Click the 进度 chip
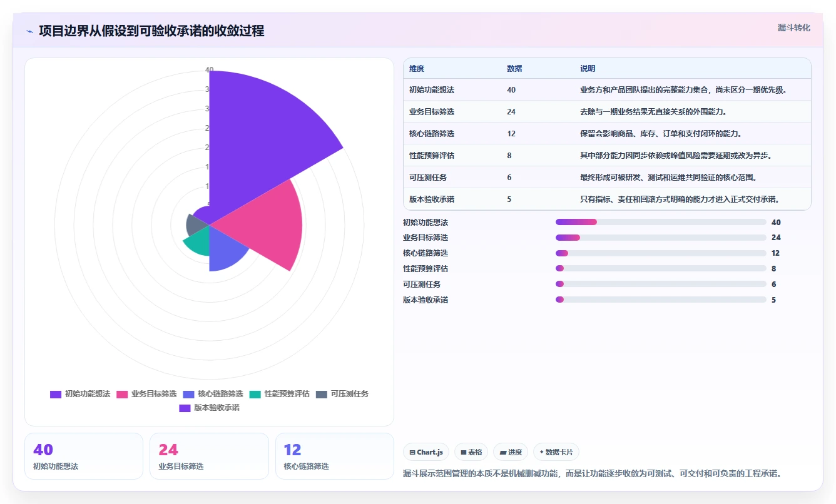 tap(511, 452)
